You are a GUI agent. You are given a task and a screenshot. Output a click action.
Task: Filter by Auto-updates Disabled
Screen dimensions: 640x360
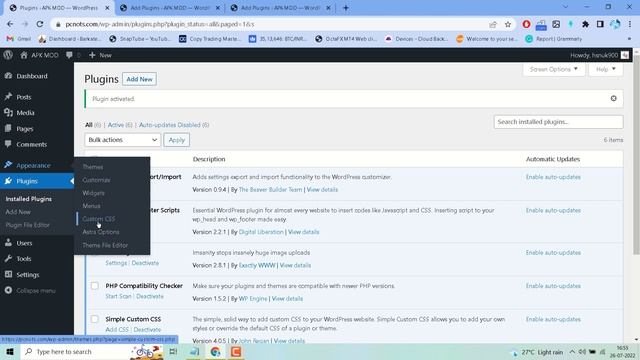pyautogui.click(x=170, y=125)
